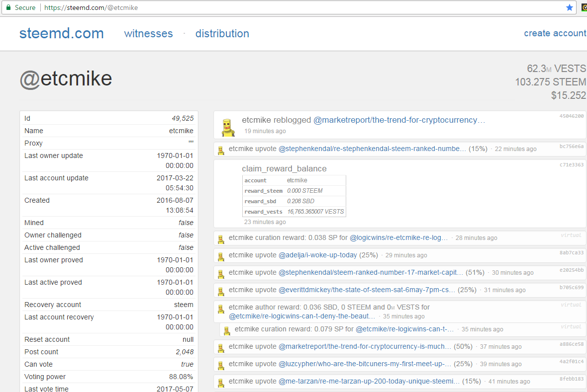Screen dimensions: 587x392
Task: Open reblogged post @marketreport/the-trend-for-cryptocurrency
Action: [399, 120]
